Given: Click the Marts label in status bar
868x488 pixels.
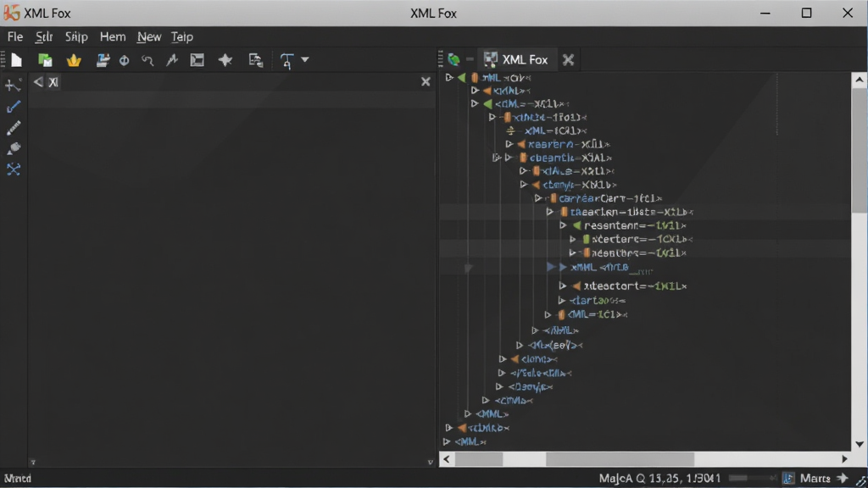Looking at the screenshot, I should tap(815, 478).
